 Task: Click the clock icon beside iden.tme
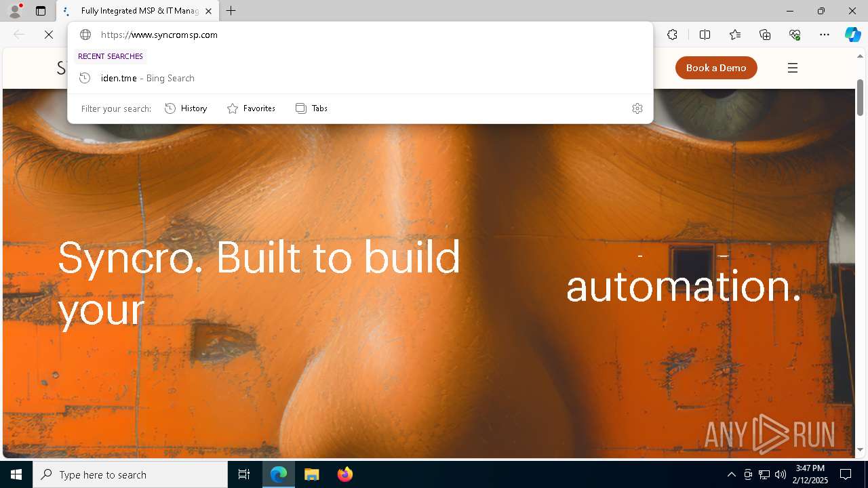pos(85,78)
